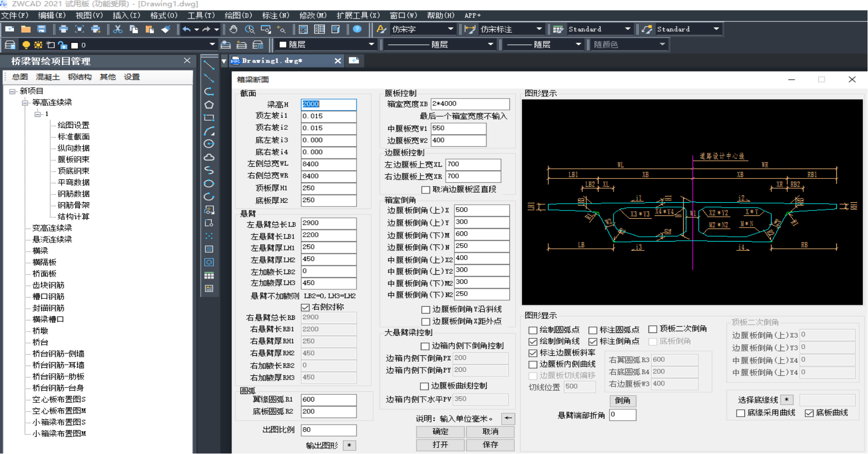
Task: Enable 取消边腹板竖直段 checkbox
Action: pyautogui.click(x=426, y=190)
